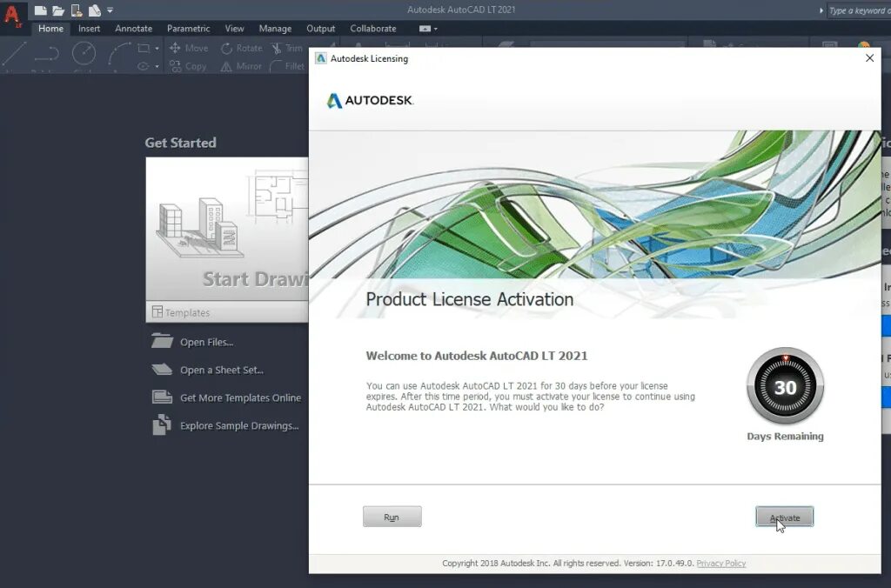Go to the View ribbon tab
Viewport: 891px width, 588px height.
click(234, 29)
